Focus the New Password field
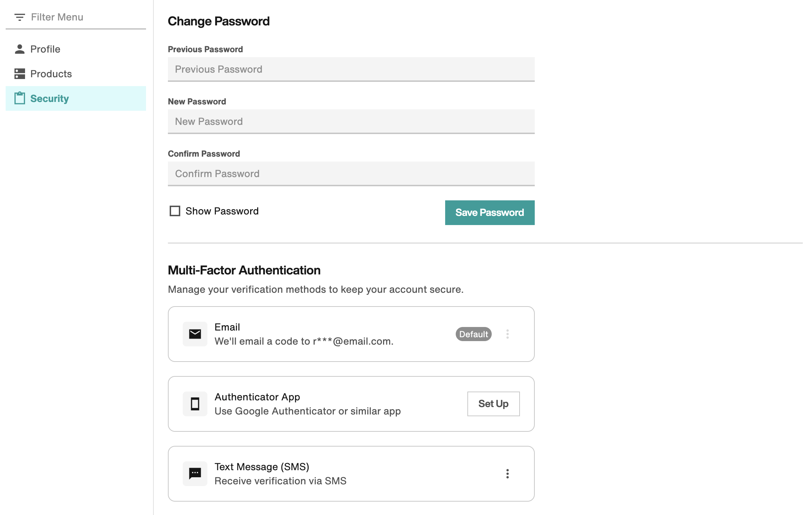 351,121
